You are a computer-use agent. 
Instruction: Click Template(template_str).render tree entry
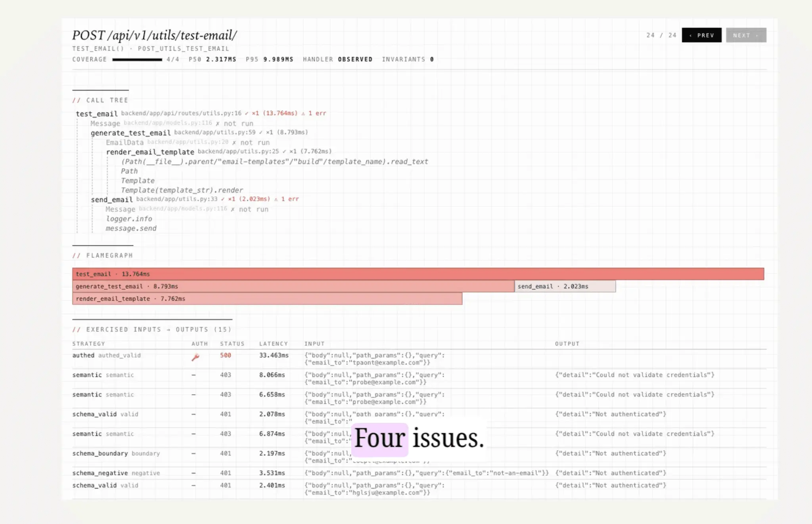pyautogui.click(x=182, y=190)
